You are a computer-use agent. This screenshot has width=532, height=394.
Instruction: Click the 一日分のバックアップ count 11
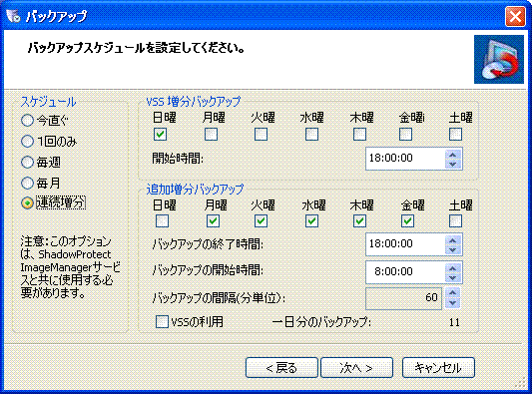pos(454,322)
